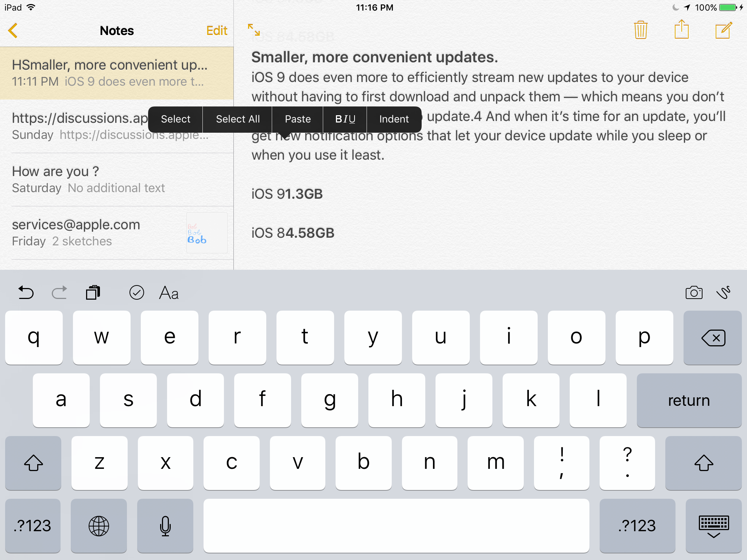Choose Paste in the popup menu
Screen dimensions: 747x560
298,119
